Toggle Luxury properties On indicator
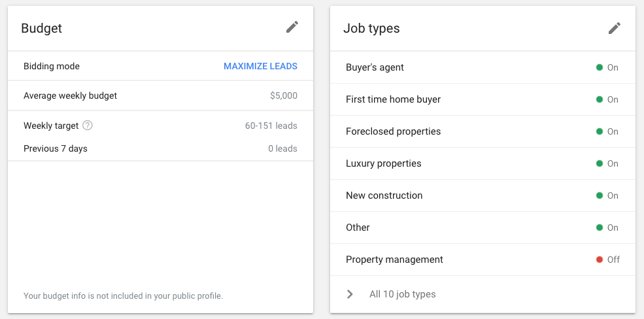This screenshot has height=319, width=644. click(x=607, y=163)
